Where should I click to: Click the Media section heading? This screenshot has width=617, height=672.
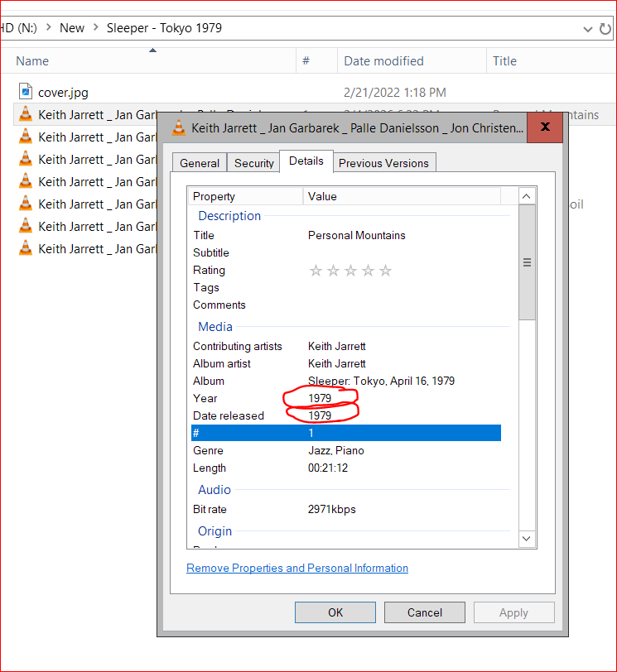[x=215, y=327]
